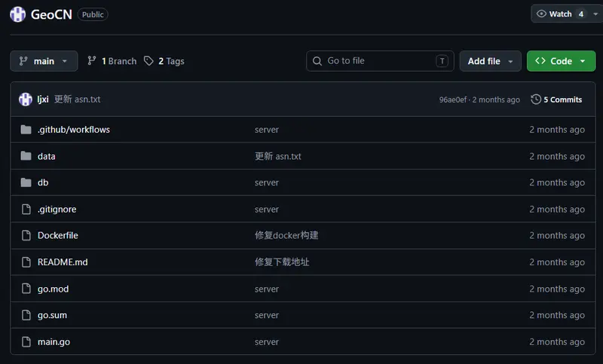Open the latest commit message 更新 asn.txt in header

(78, 99)
